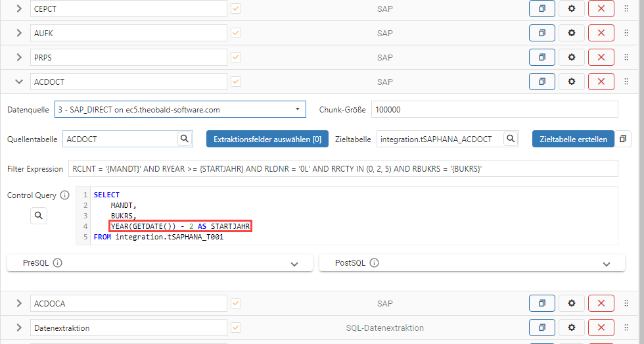Click Extraktionsfelder auswählen button
Screen dimensions: 644x344
[267, 139]
